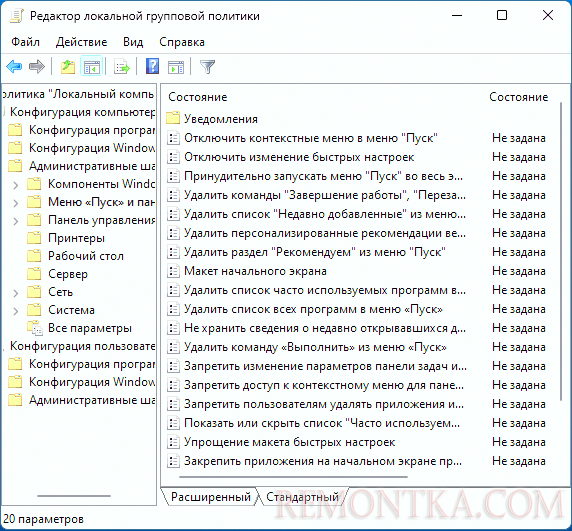Expand the Компоненты Windows tree node
Screen dimensions: 572x531
16,185
